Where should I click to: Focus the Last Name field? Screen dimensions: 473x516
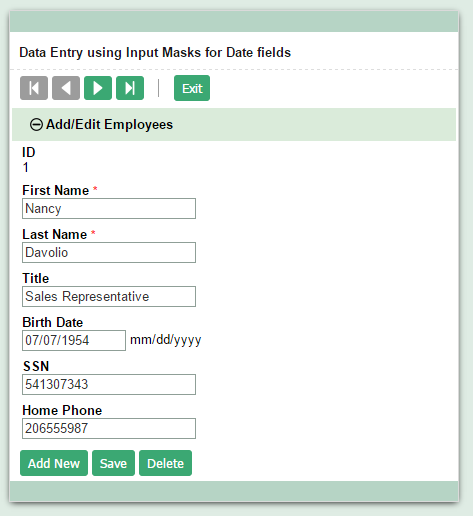pos(109,253)
